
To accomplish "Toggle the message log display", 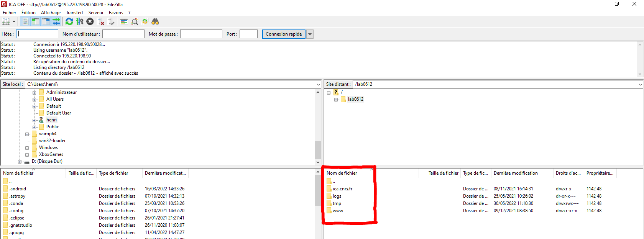I will 25,21.
